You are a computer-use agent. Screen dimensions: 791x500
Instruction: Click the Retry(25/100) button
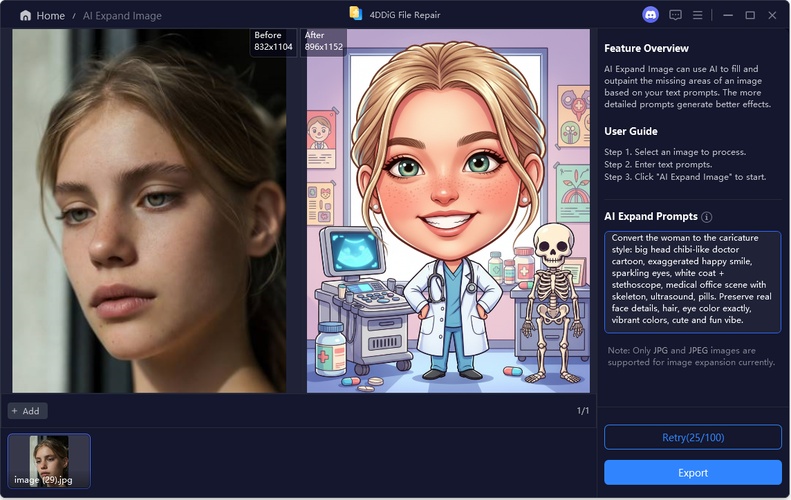[x=693, y=437]
